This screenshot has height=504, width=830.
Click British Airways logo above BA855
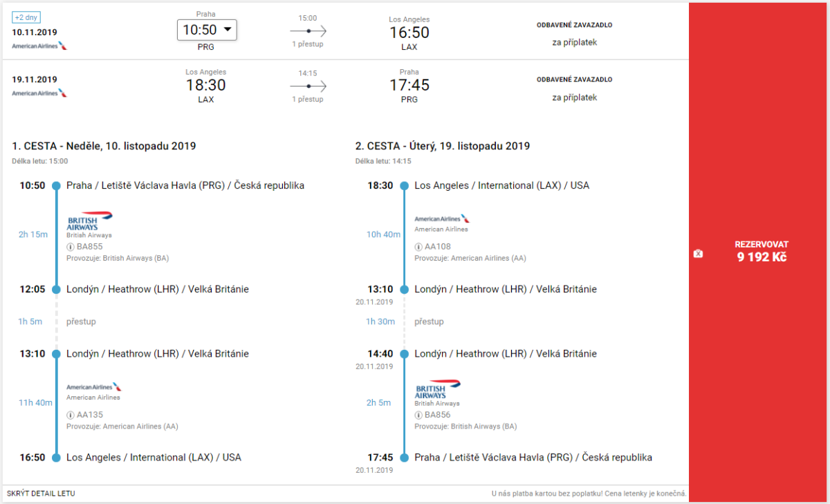89,221
